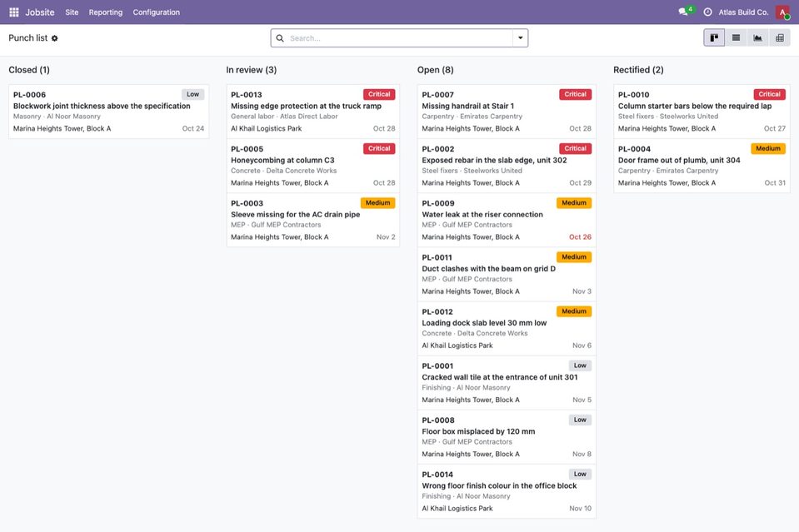Click the overdue date Oct 26 on PL-0009
The image size is (799, 532).
coord(580,236)
